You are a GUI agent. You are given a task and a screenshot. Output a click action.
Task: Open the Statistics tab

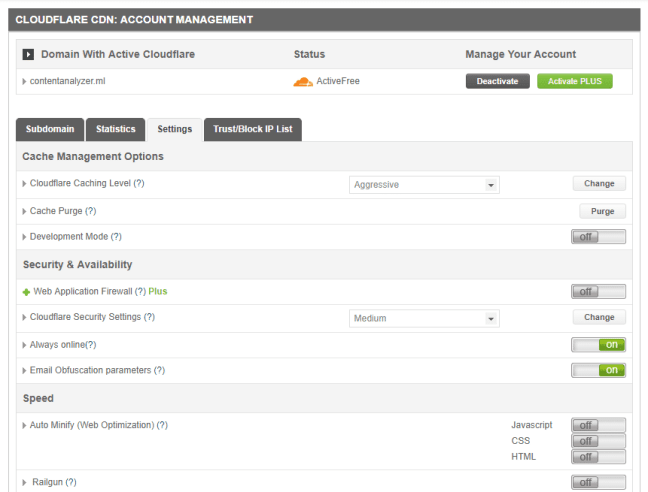point(116,129)
